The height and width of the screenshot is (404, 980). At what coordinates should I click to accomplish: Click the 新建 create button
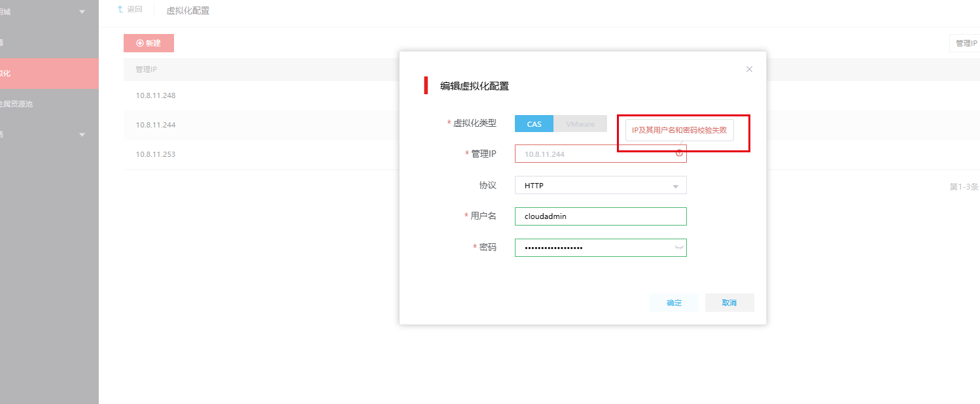[149, 43]
